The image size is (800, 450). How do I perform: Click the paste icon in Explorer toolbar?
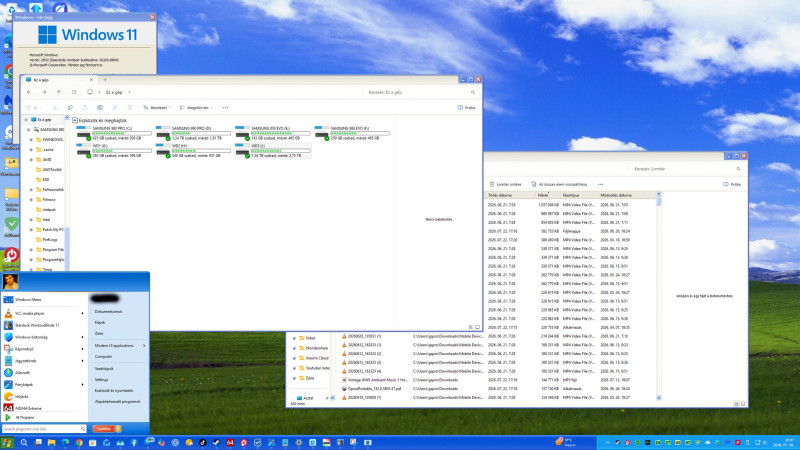pyautogui.click(x=85, y=108)
